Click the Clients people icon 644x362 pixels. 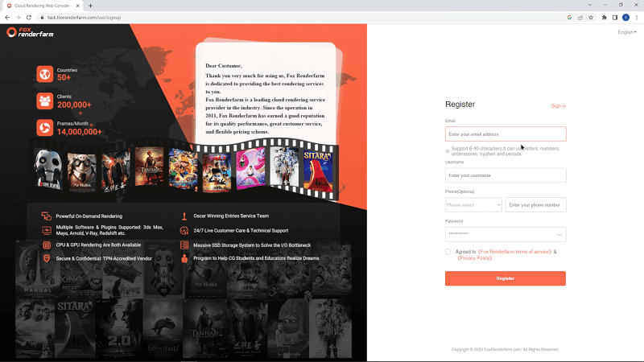click(x=44, y=101)
